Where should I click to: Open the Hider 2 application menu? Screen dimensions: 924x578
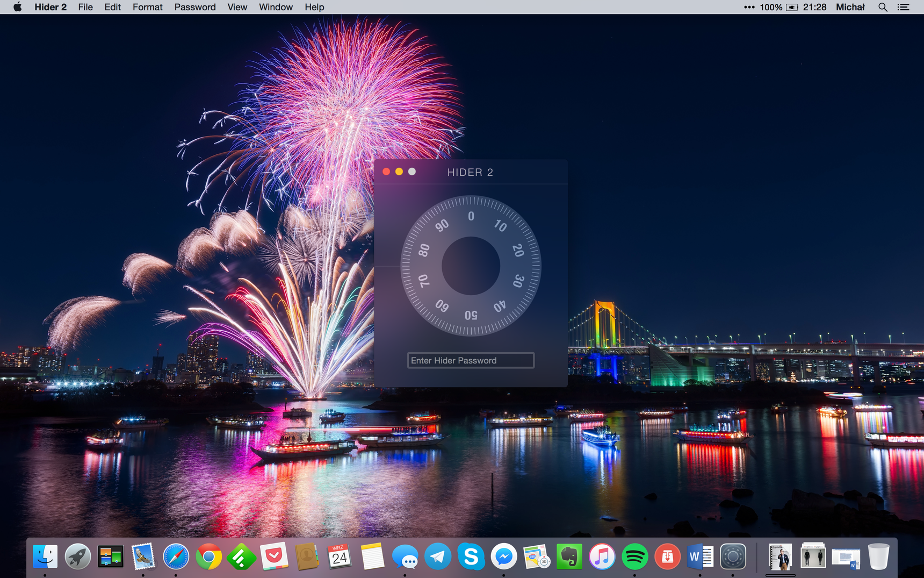(x=50, y=7)
